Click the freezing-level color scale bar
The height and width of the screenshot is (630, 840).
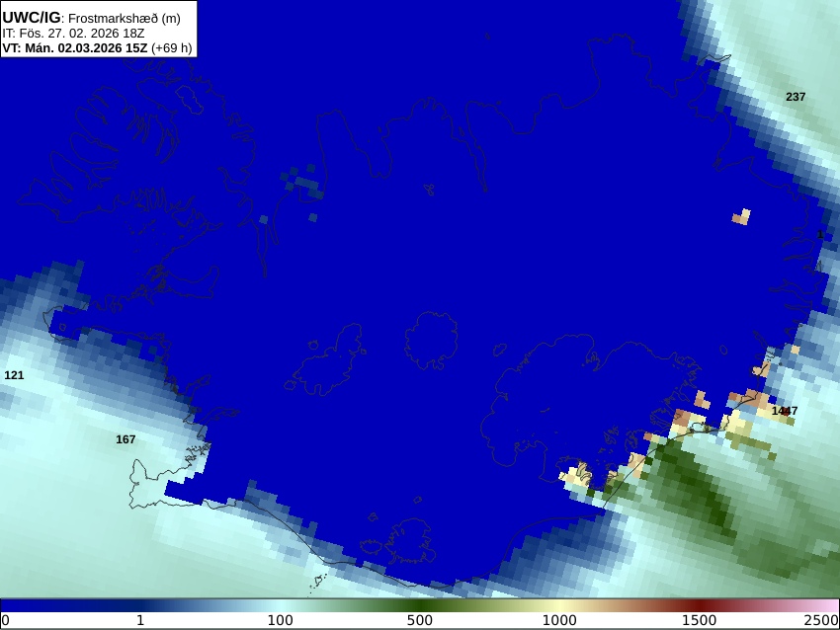pyautogui.click(x=420, y=605)
